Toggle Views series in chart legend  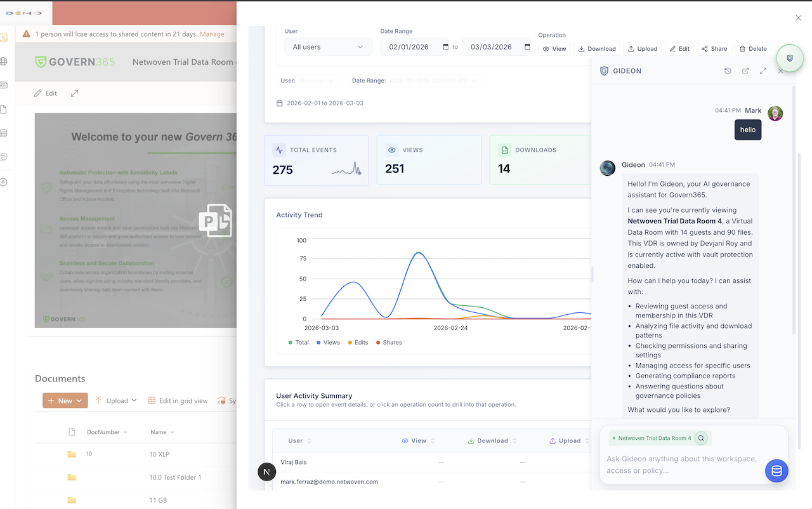point(327,342)
